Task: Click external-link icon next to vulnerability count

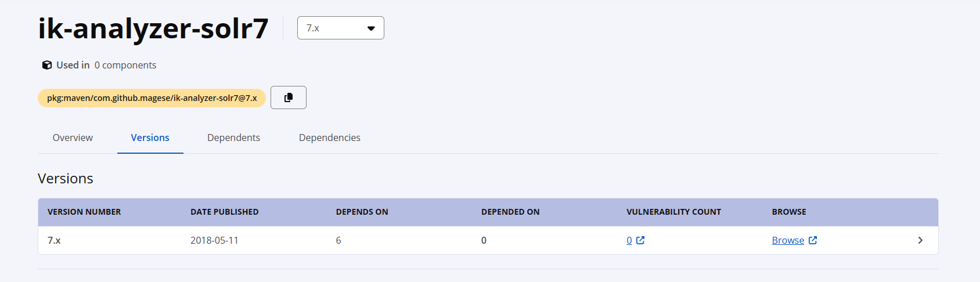Action: click(x=640, y=240)
